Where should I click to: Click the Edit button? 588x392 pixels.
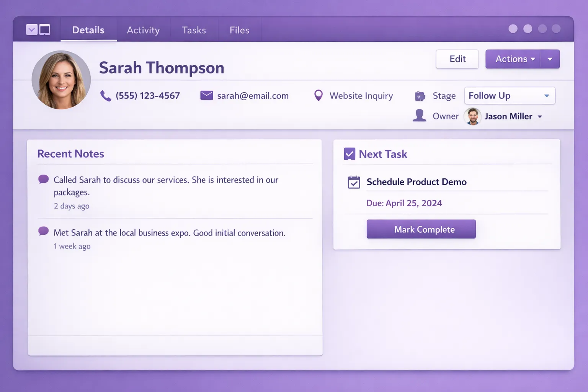click(457, 59)
